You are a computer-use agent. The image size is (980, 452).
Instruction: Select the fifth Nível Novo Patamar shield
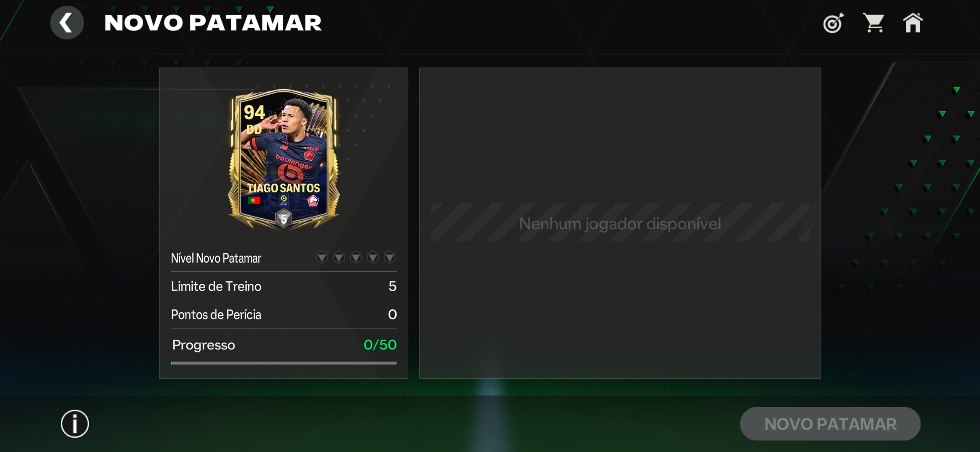click(389, 257)
